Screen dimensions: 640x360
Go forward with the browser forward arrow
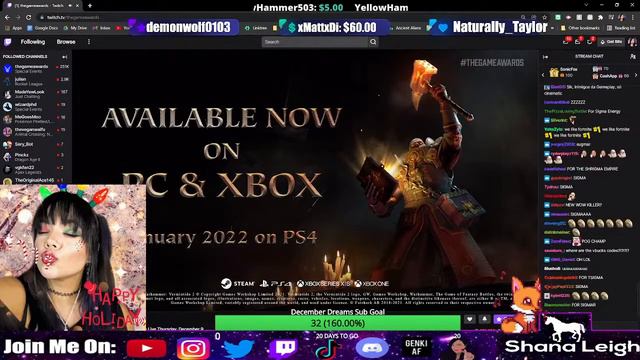coord(18,17)
